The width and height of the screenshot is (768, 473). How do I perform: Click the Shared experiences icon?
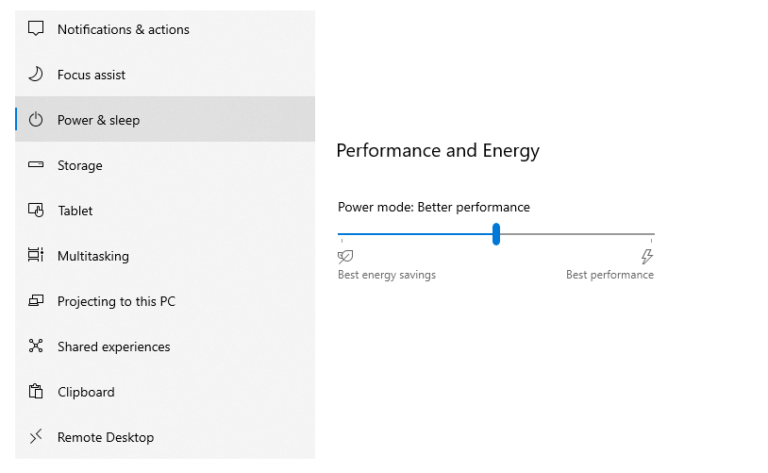pos(36,346)
